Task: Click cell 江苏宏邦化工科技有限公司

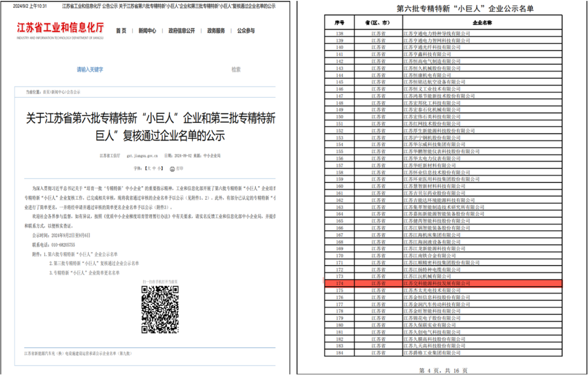Action: tap(482, 103)
